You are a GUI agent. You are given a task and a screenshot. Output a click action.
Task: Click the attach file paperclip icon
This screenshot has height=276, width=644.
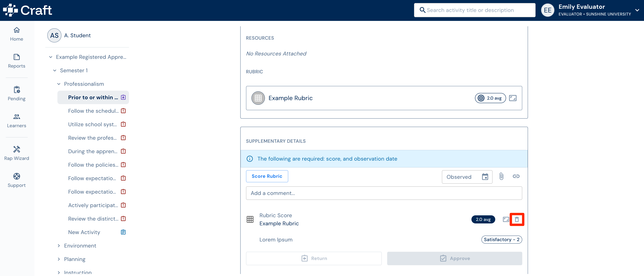pyautogui.click(x=501, y=176)
